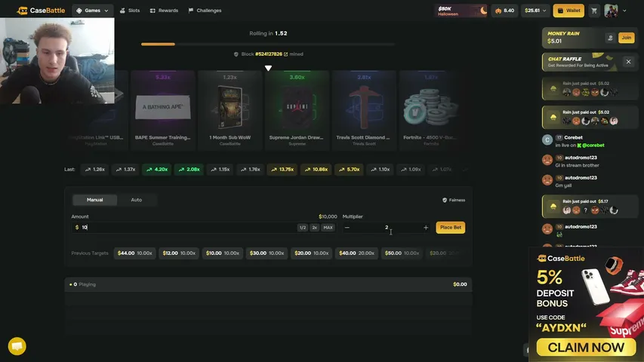
Task: Switch to the Manual tab
Action: click(95, 200)
